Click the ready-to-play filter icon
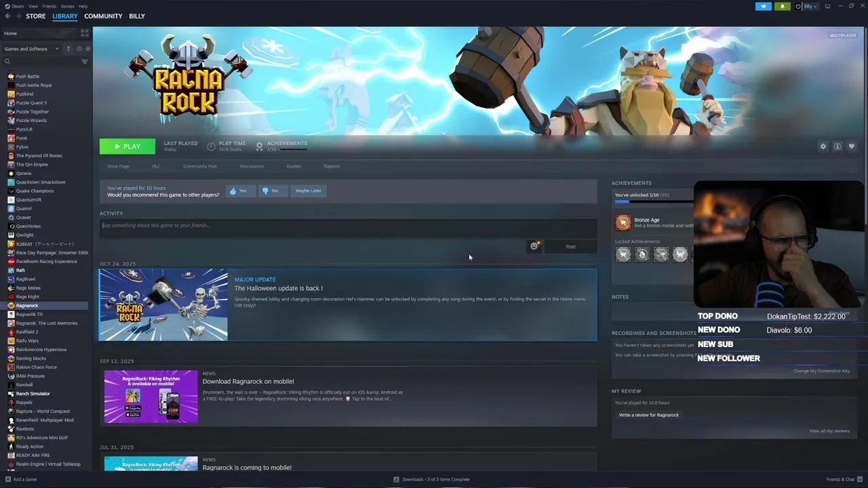 [87, 49]
